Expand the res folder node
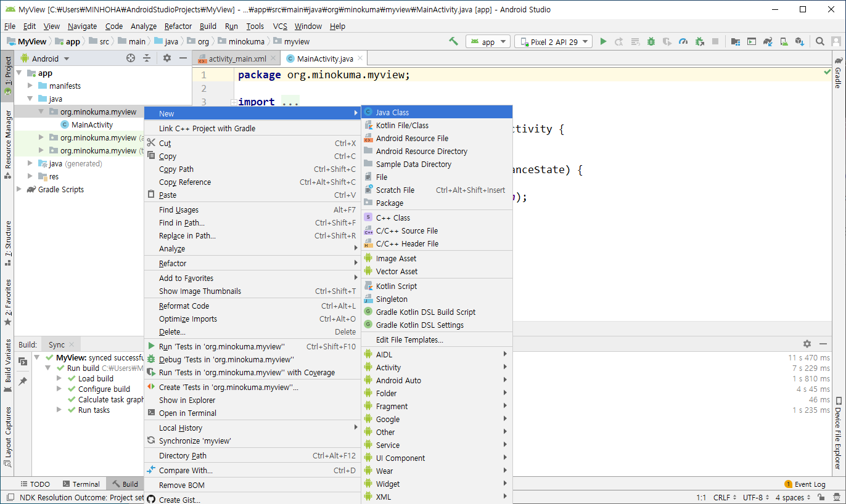 pyautogui.click(x=30, y=177)
